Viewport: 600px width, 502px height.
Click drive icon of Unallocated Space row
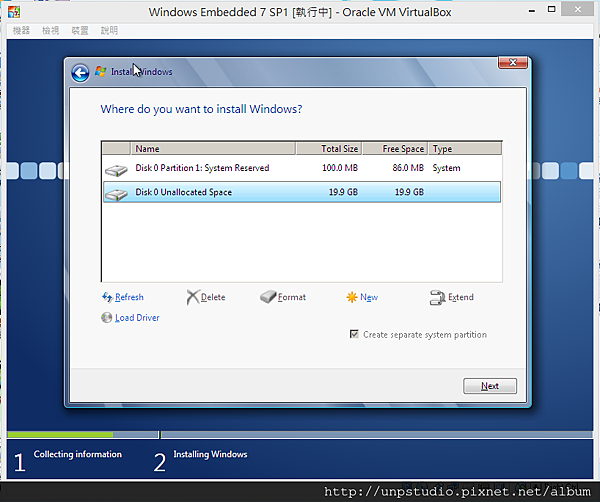point(116,194)
